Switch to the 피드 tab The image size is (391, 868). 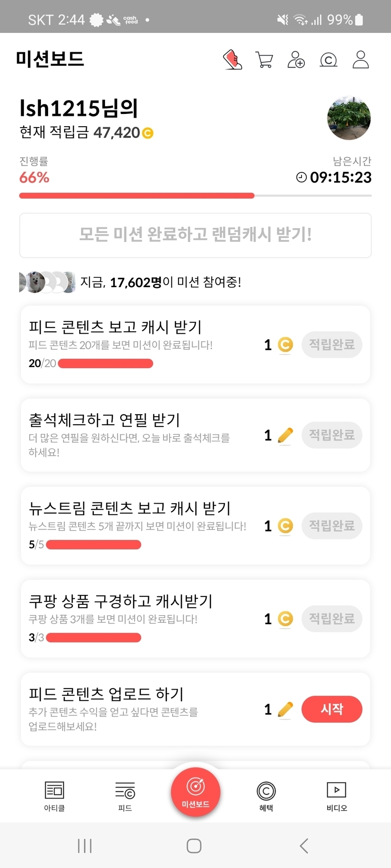125,796
